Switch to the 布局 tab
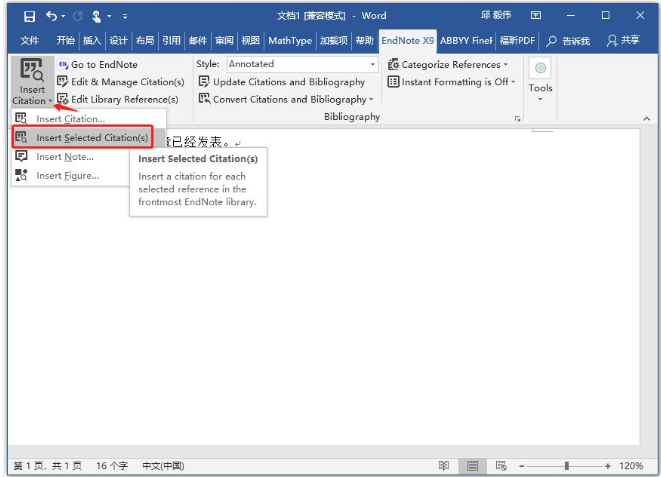Screen dimensions: 661x477 pyautogui.click(x=145, y=40)
